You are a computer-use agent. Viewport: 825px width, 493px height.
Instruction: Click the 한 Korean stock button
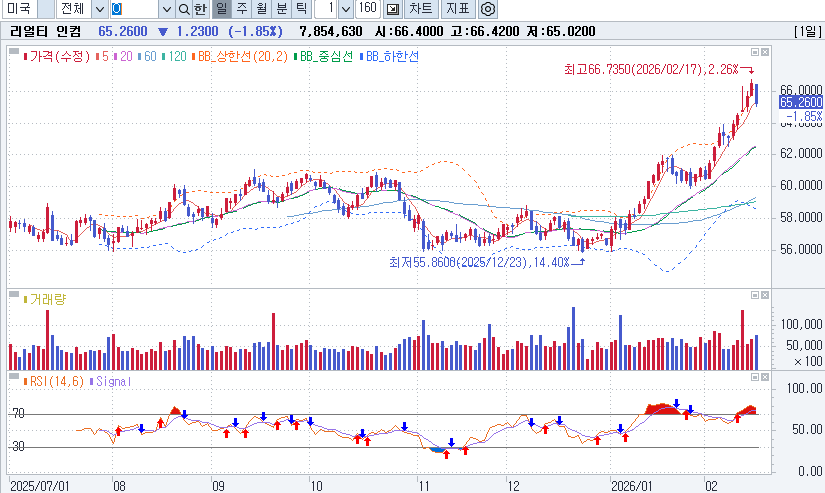click(x=200, y=9)
